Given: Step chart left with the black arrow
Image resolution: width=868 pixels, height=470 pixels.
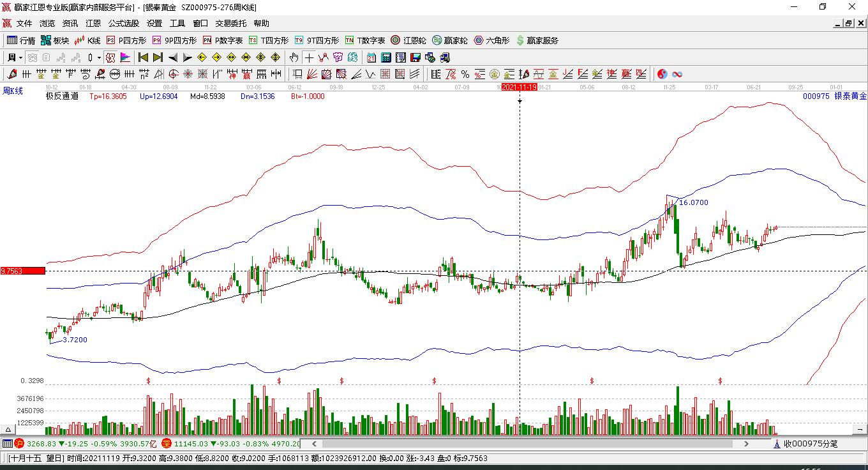Looking at the screenshot, I should (172, 57).
